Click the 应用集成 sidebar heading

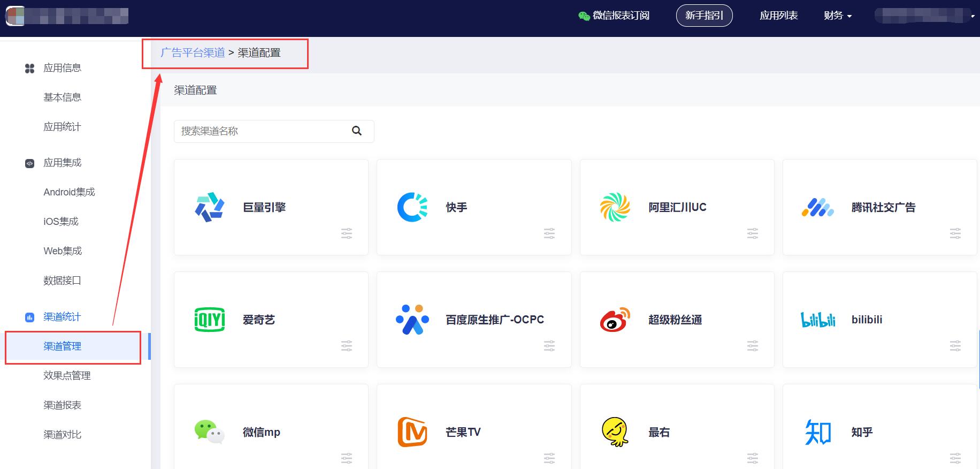click(62, 163)
